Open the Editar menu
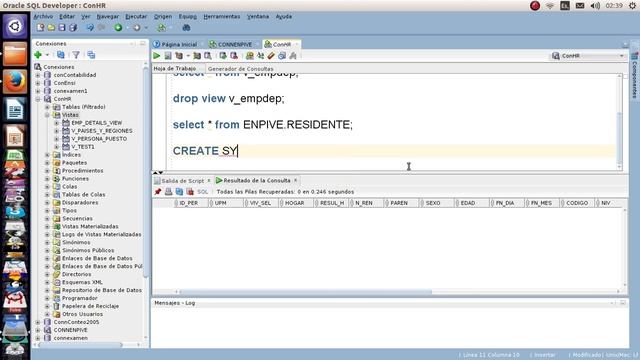This screenshot has height=360, width=640. click(67, 16)
